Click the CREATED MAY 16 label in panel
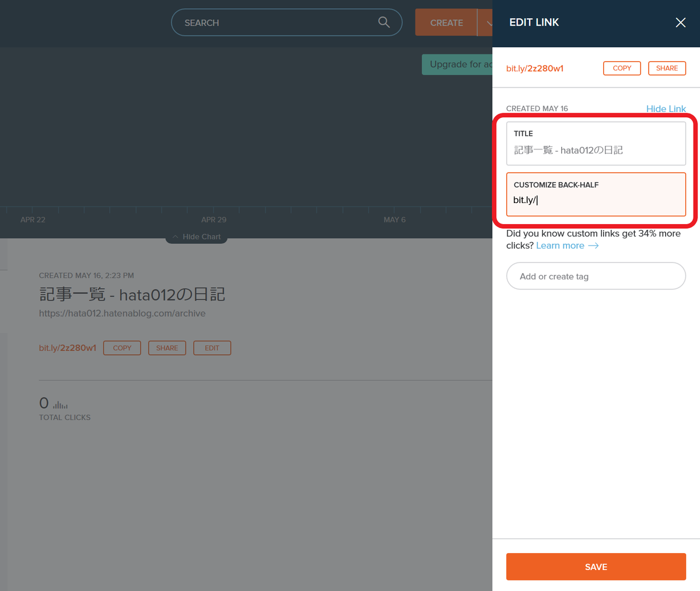This screenshot has height=591, width=700. coord(537,109)
